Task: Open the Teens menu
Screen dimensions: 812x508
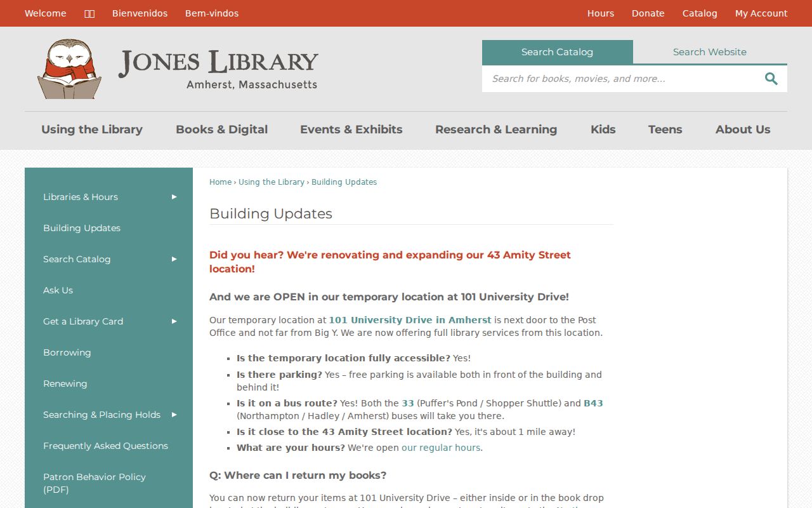Action: (665, 130)
